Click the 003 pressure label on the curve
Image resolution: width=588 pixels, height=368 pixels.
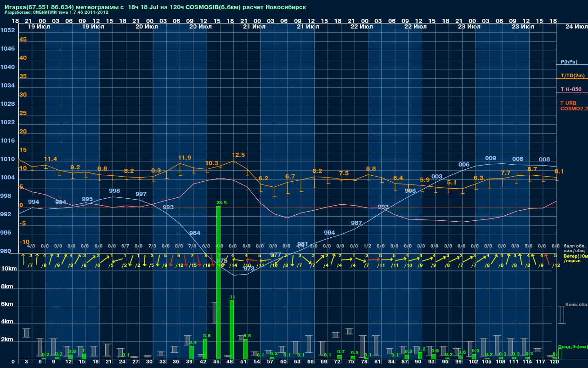point(437,177)
